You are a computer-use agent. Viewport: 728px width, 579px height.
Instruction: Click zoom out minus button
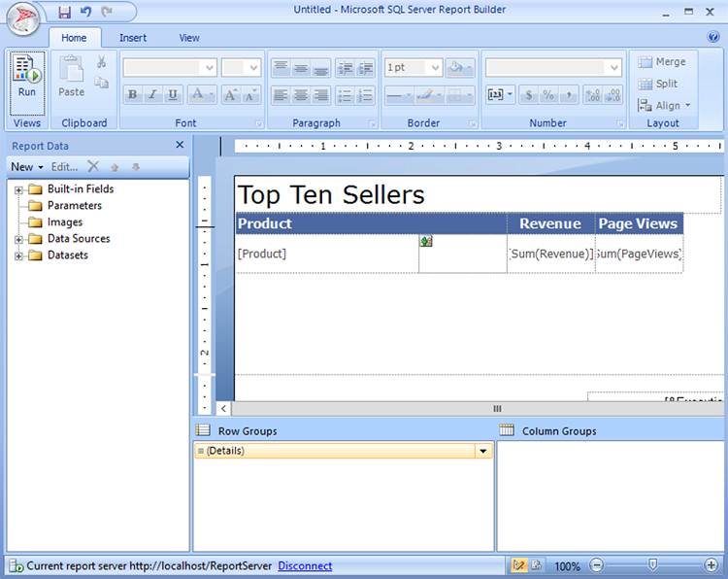coord(597,565)
